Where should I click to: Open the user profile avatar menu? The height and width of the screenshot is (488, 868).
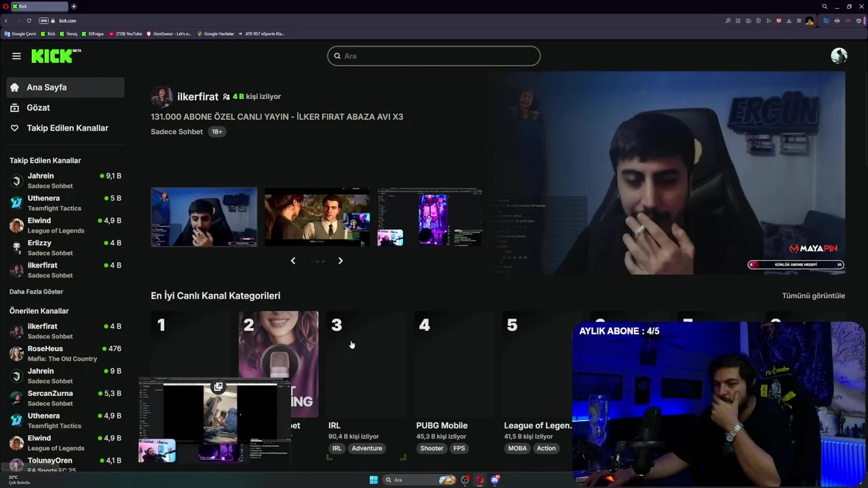pyautogui.click(x=839, y=56)
